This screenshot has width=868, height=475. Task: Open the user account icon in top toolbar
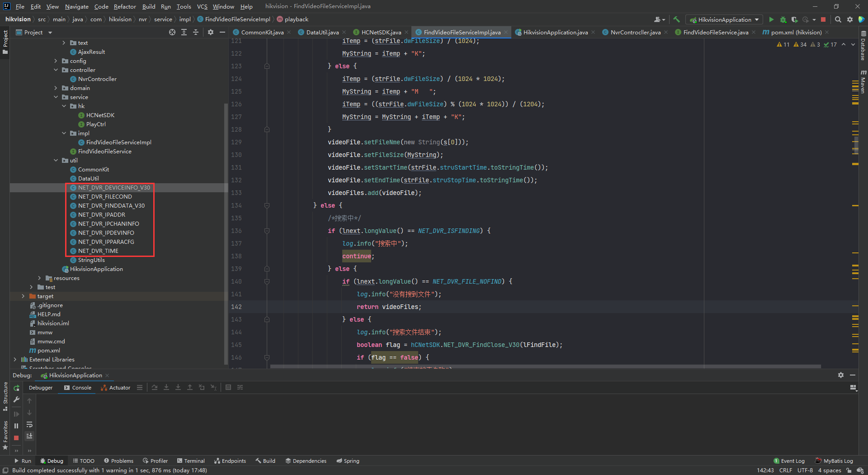click(x=659, y=19)
